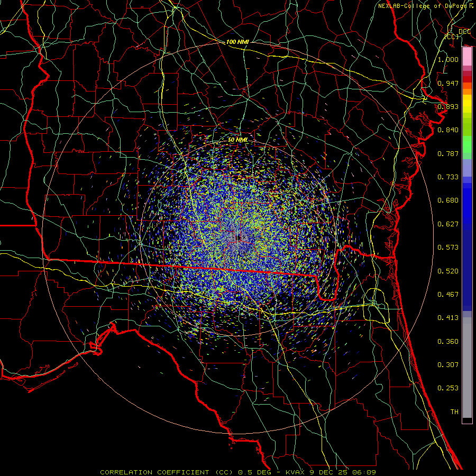Click the 0.467 legend value

tap(448, 295)
